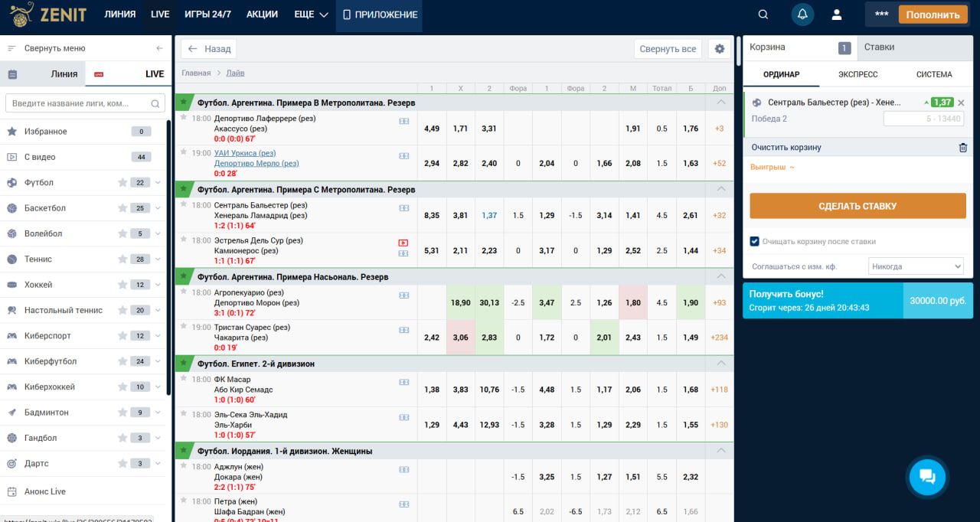Open match field icon for УАИ Уркиса

pos(403,155)
